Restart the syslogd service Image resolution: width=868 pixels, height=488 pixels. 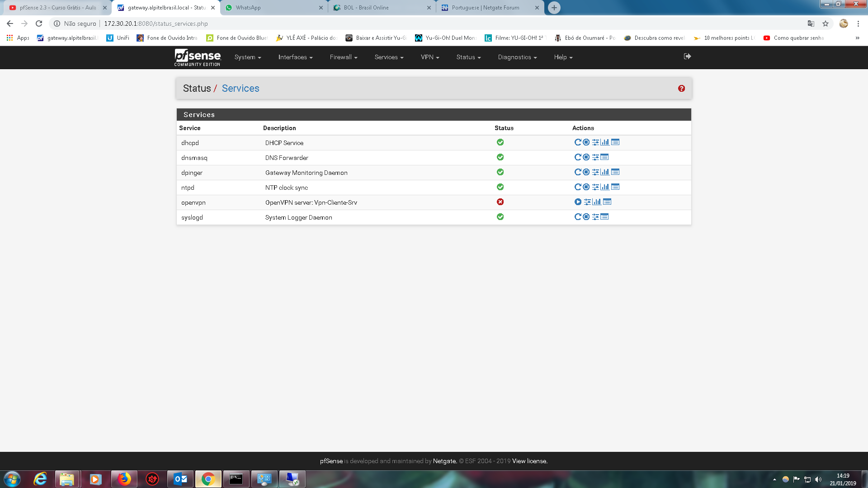pos(577,217)
